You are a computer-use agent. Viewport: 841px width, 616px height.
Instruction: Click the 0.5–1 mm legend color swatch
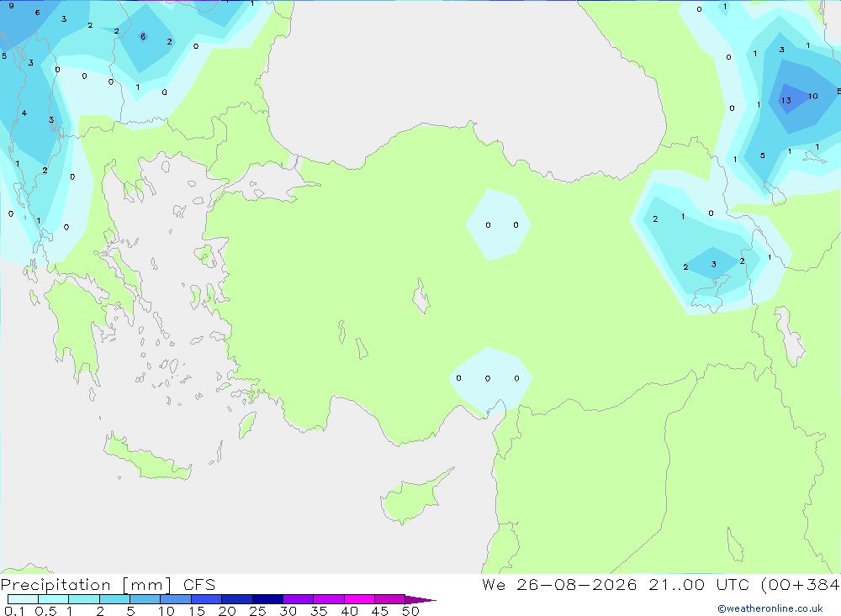(x=54, y=599)
